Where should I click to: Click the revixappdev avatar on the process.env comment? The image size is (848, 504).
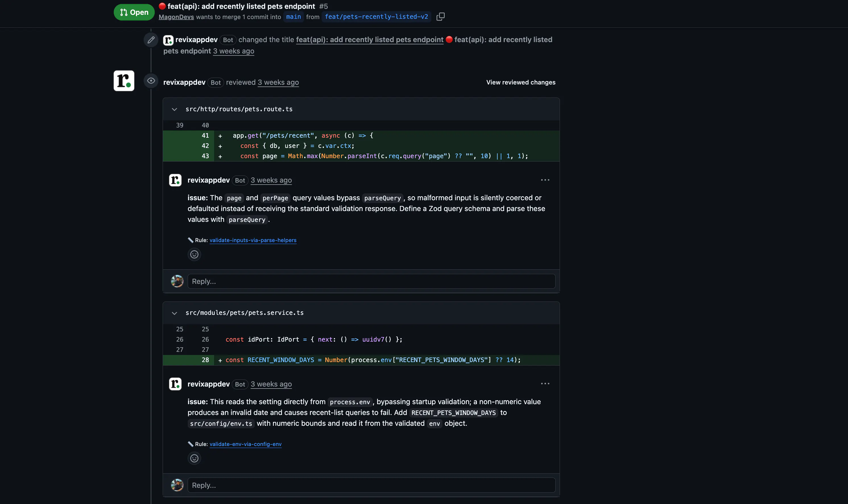pyautogui.click(x=175, y=384)
